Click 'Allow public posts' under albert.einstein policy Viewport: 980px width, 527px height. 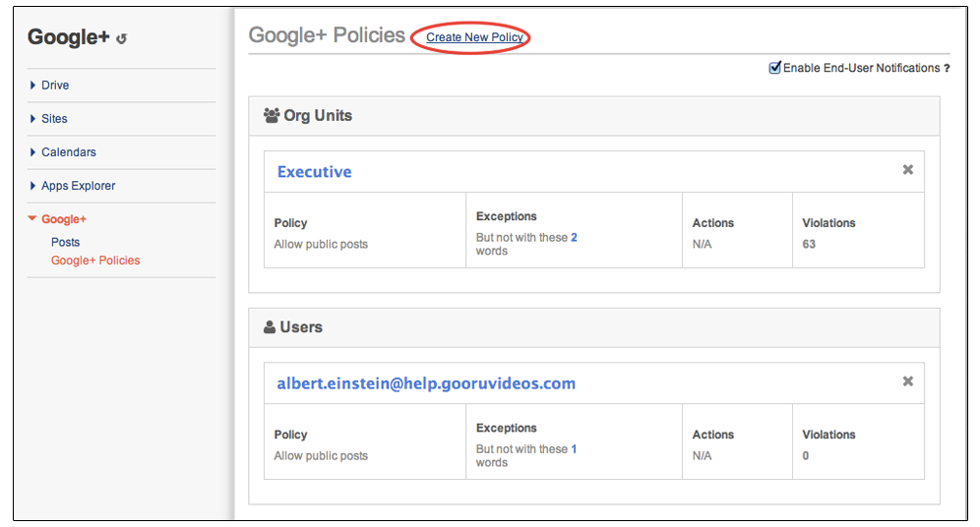321,456
